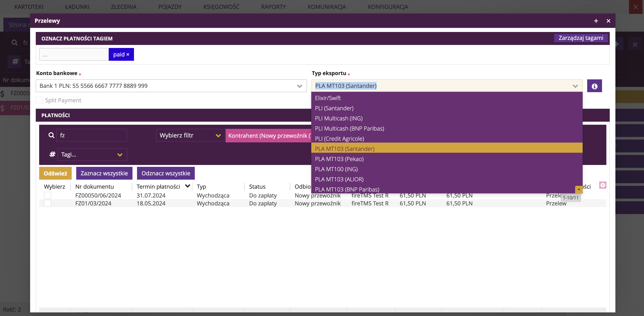Choose PLI Multicash (ING) export option
The width and height of the screenshot is (644, 316).
339,118
